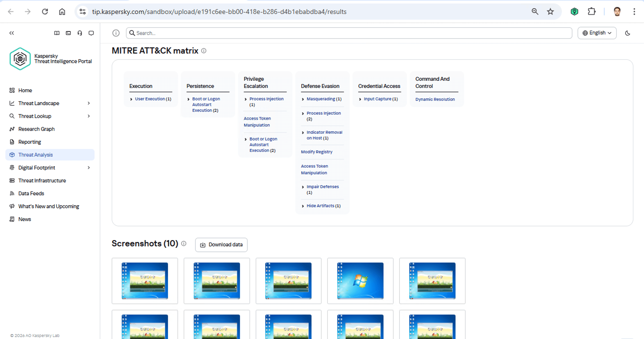Viewport: 644px width, 339px height.
Task: Click Kaspersky extension icon in browser toolbar
Action: [574, 11]
